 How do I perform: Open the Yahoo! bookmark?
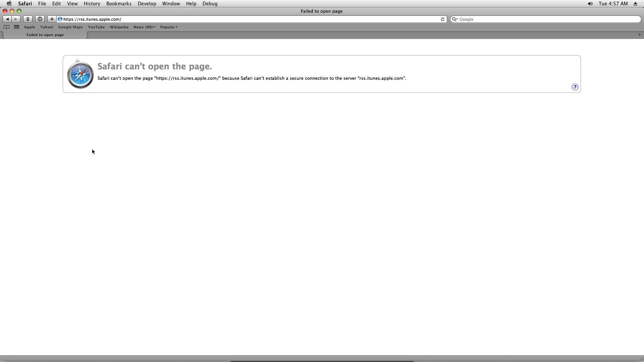(47, 27)
